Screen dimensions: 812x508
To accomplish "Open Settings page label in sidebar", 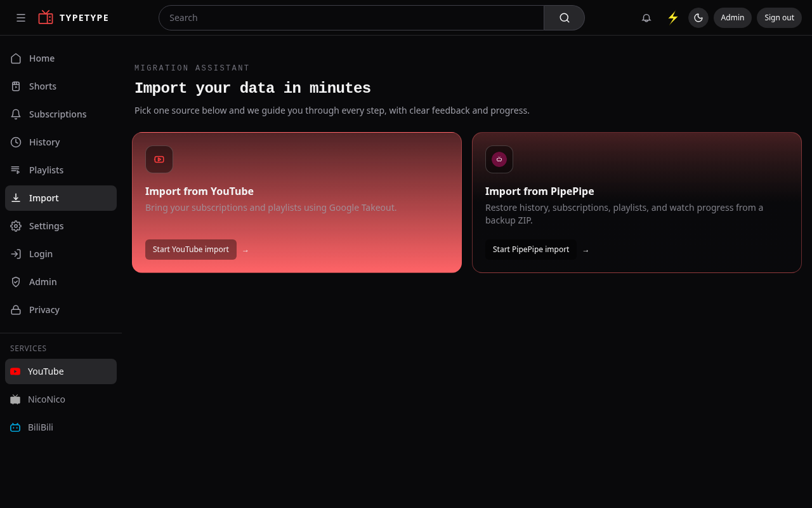I will (46, 226).
